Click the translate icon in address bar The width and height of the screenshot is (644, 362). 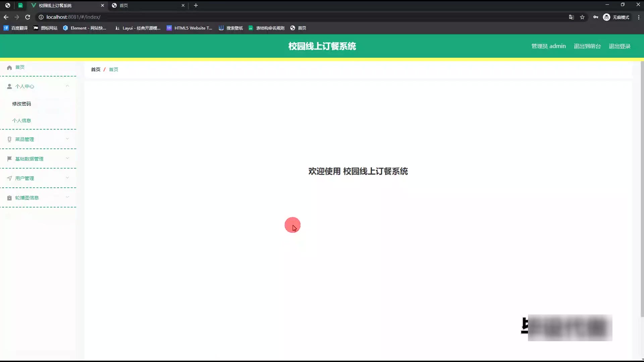[571, 17]
